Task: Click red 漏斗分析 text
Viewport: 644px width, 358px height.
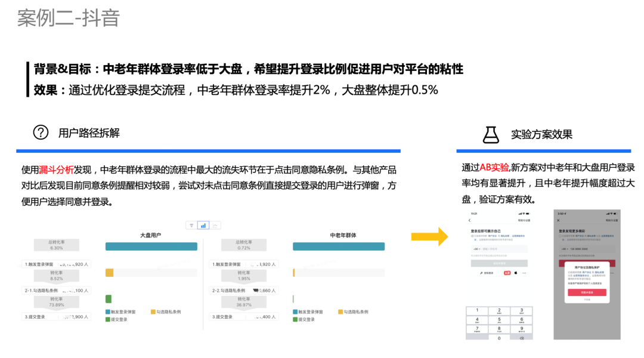Action: (56, 170)
